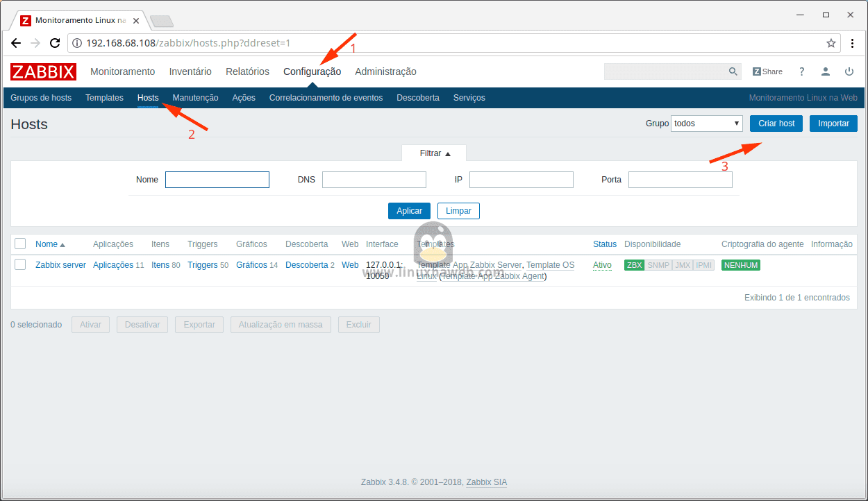This screenshot has height=501, width=868.
Task: Open the Zabbix server host link
Action: coord(61,265)
